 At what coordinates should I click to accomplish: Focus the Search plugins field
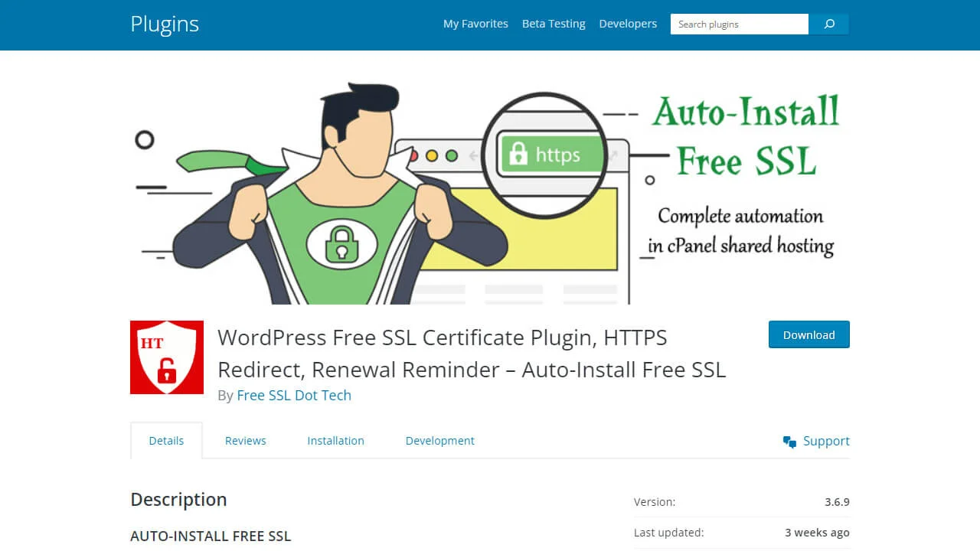pos(740,24)
